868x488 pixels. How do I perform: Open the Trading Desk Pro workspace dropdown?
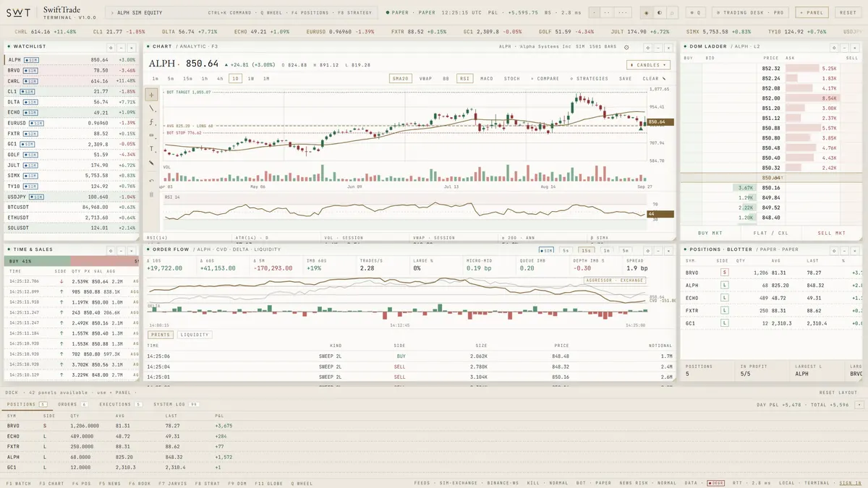click(749, 12)
